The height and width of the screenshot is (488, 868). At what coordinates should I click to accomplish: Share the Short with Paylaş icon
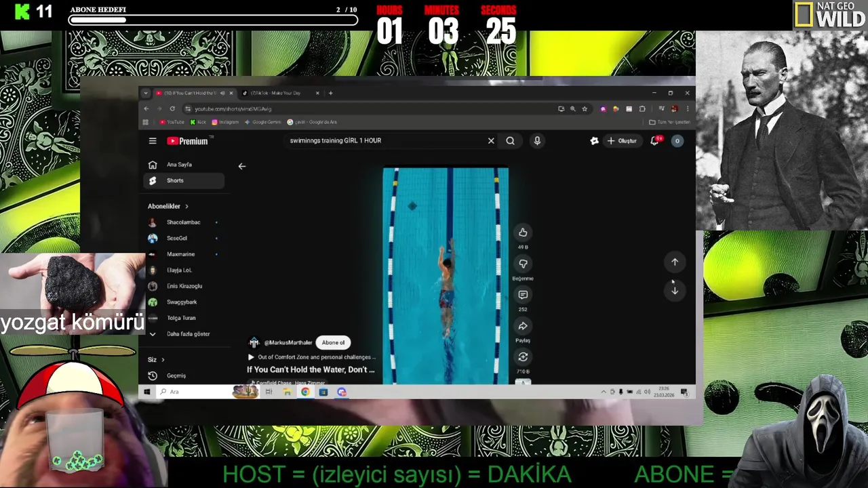pyautogui.click(x=523, y=326)
